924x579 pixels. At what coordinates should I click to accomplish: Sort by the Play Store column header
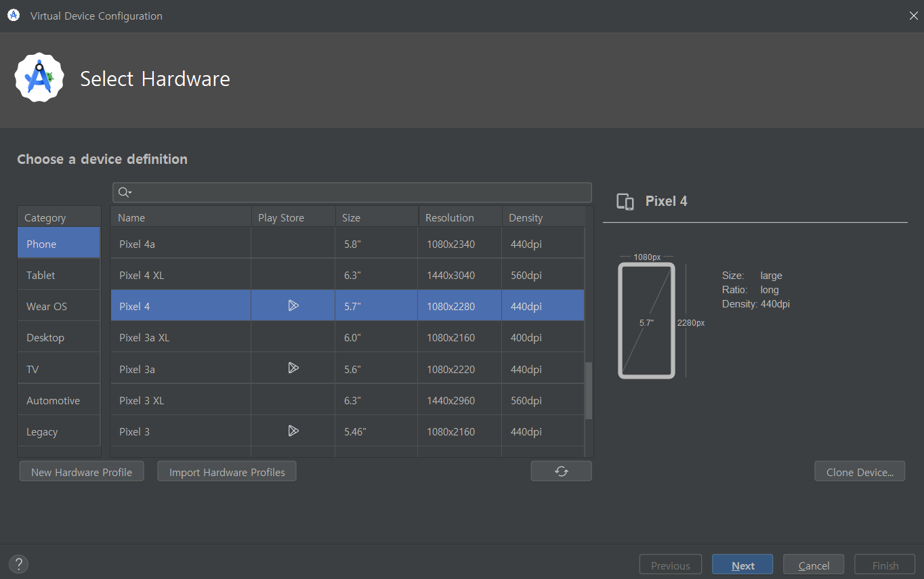[293, 217]
